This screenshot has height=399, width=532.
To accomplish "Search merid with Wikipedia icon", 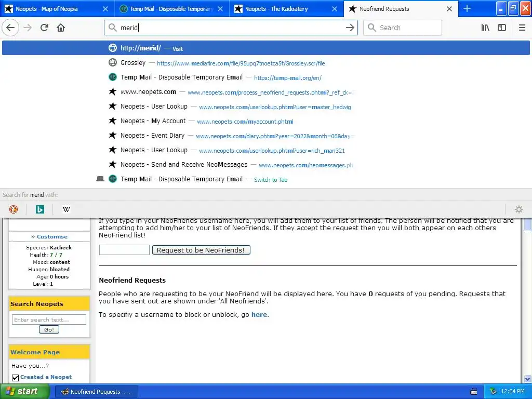I will (66, 209).
